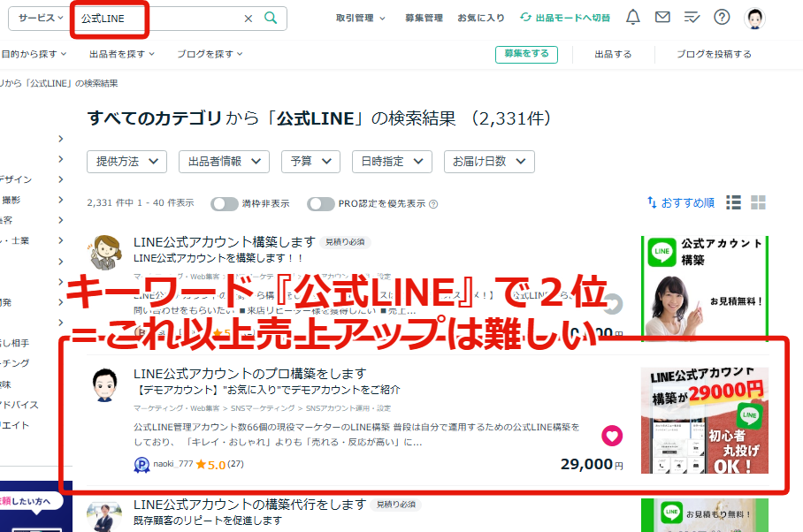The image size is (803, 532).
Task: Toggle the 満枠非表示 switch
Action: 225,203
